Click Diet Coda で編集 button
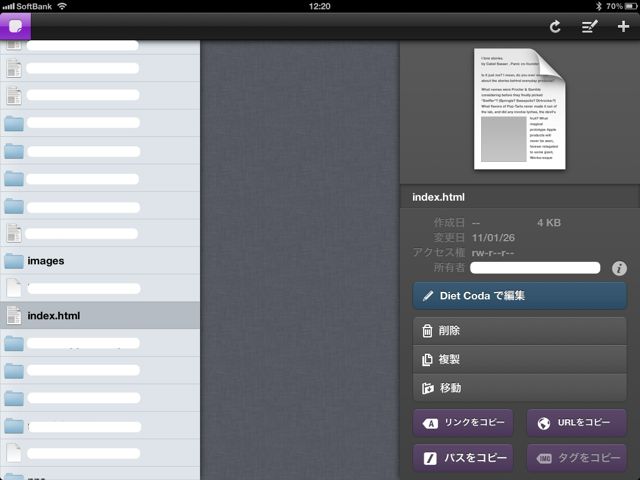Viewport: 640px width, 480px height. coord(520,296)
